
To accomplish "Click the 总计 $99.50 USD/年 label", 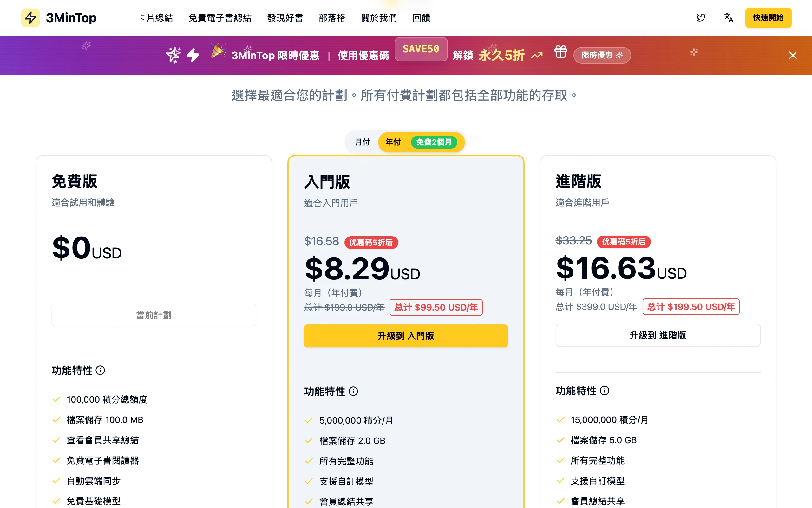I will point(436,307).
